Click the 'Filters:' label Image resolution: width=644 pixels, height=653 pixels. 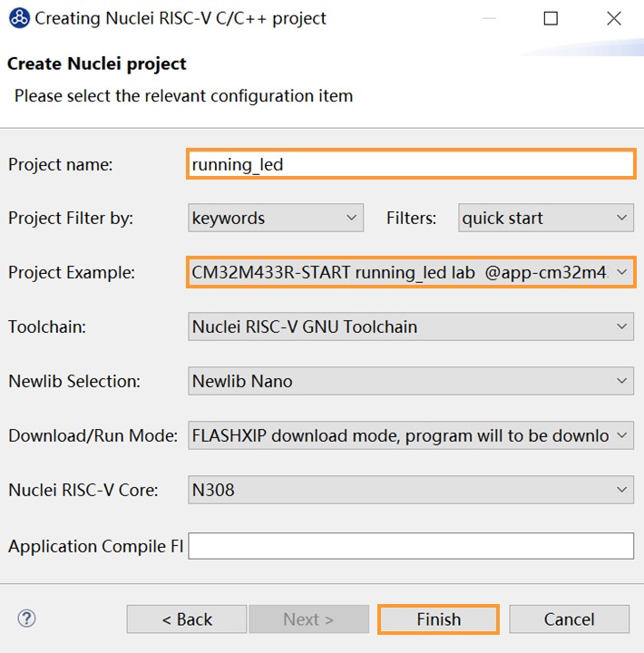point(411,218)
